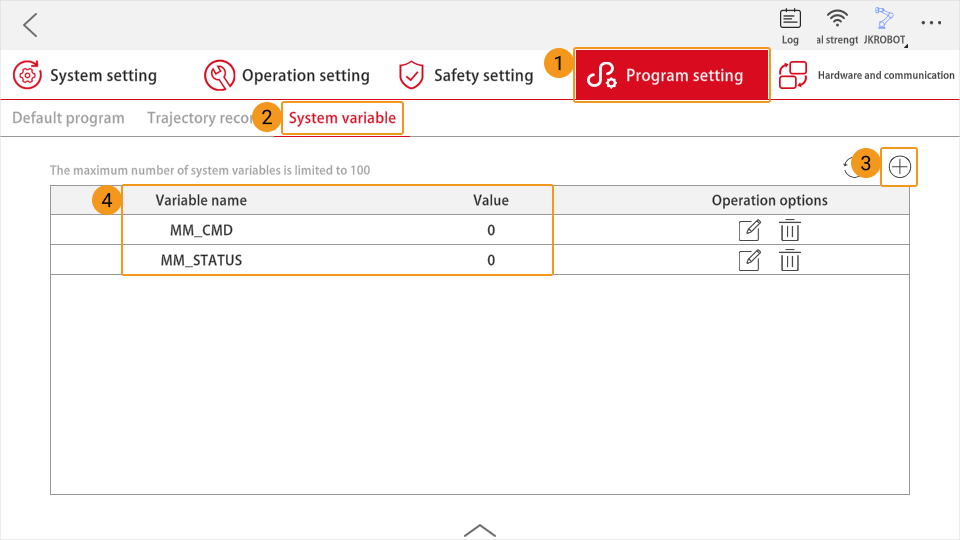Add a new system variable
This screenshot has height=540, width=960.
tap(900, 167)
